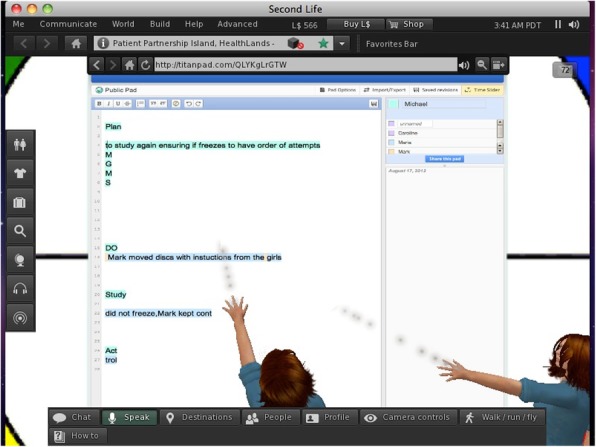596x447 pixels.
Task: Click Caroline's color swatch in user list
Action: (x=391, y=133)
